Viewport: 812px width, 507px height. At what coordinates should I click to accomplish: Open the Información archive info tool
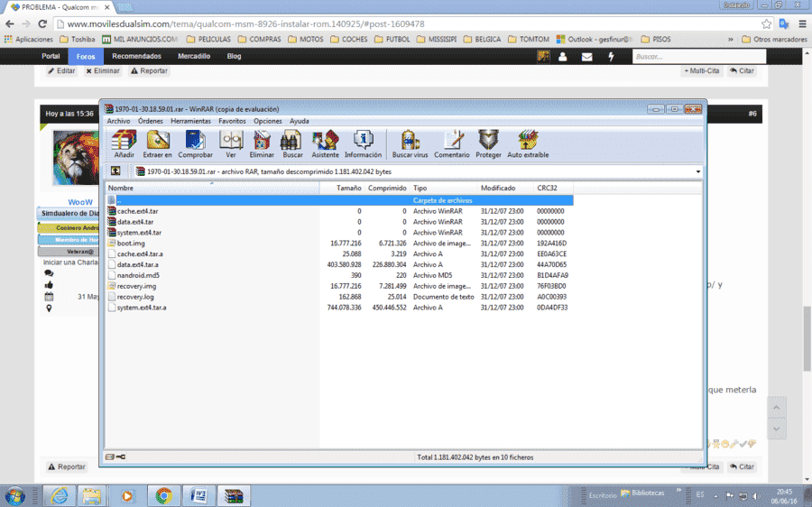point(363,144)
